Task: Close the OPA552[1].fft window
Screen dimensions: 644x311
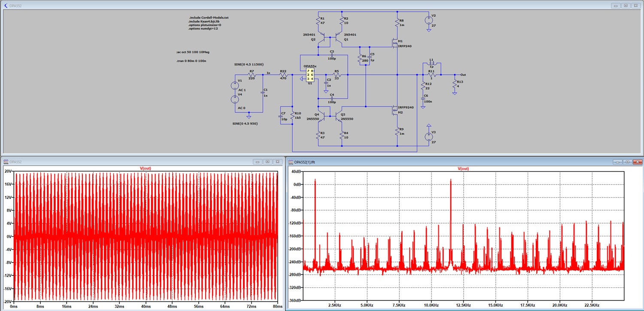Action: coord(637,162)
